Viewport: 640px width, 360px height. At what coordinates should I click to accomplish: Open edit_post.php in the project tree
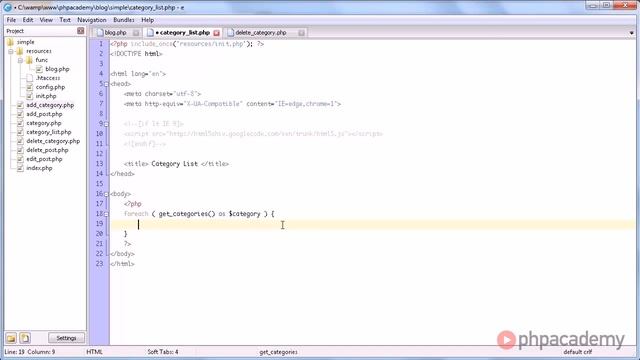click(44, 159)
